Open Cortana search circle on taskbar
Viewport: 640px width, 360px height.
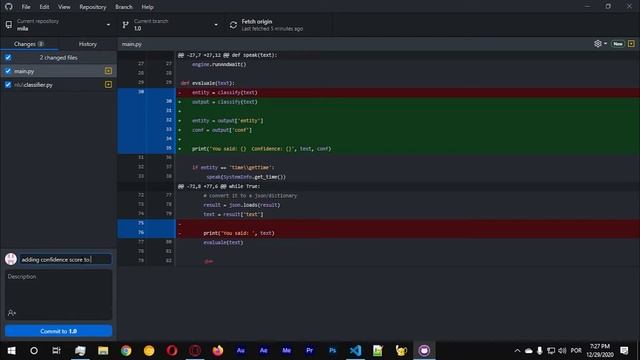coord(34,351)
